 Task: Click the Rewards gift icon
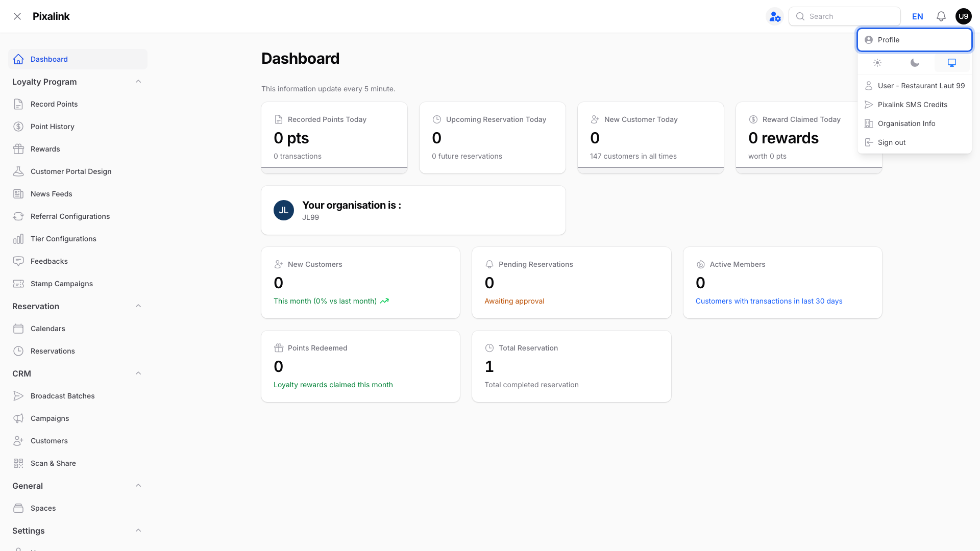click(18, 149)
